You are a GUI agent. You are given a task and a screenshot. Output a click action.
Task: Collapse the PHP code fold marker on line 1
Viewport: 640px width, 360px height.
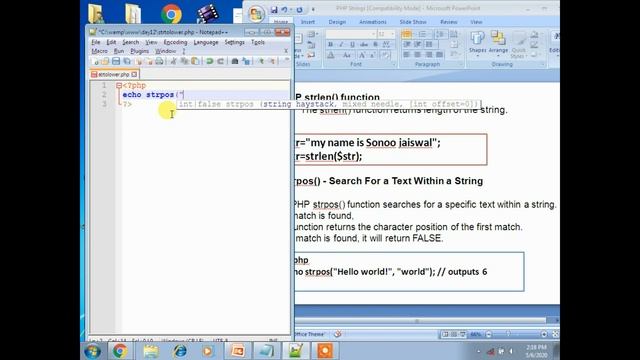tap(119, 85)
